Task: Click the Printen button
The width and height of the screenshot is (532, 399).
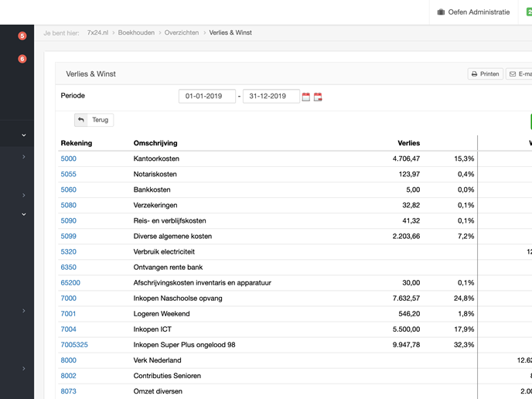Action: pos(486,74)
